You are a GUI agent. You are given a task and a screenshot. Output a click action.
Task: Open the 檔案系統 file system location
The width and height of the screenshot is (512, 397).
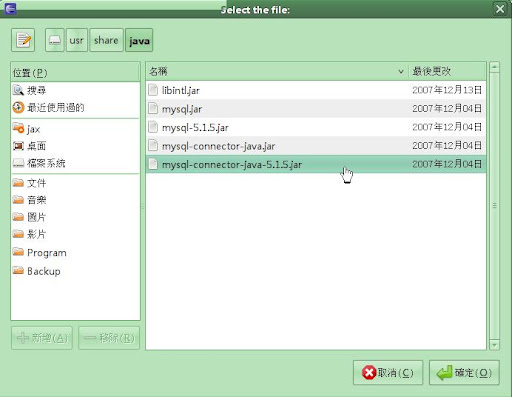75,163
